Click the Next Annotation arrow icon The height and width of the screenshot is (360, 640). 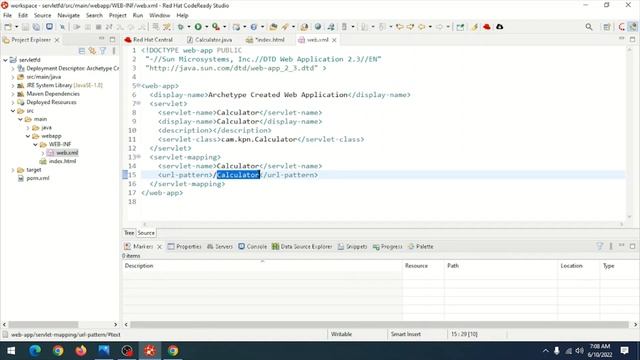[364, 27]
